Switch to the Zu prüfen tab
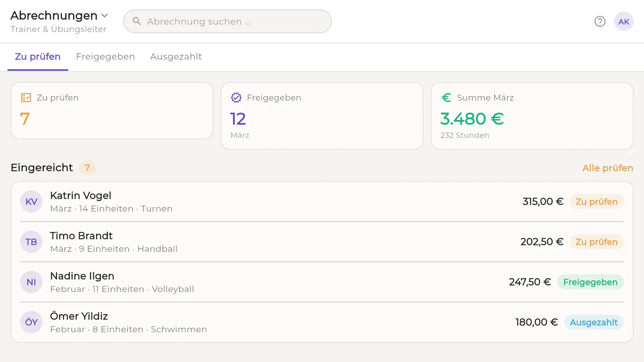 [38, 57]
